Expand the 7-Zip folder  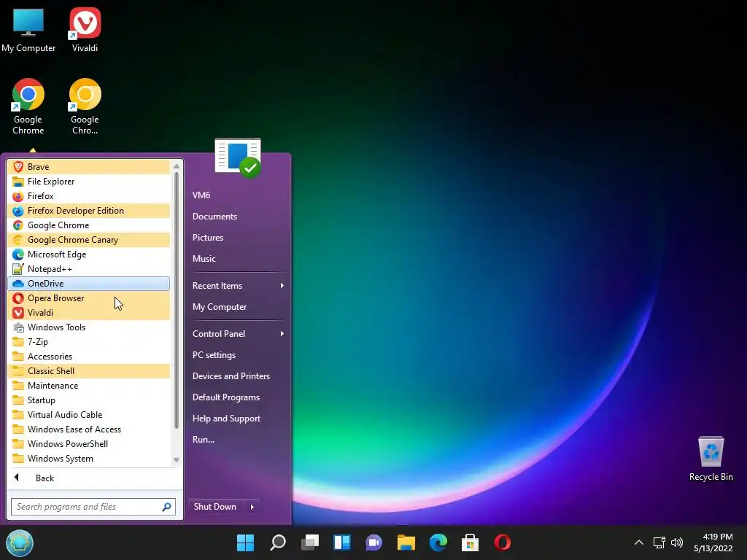point(88,342)
